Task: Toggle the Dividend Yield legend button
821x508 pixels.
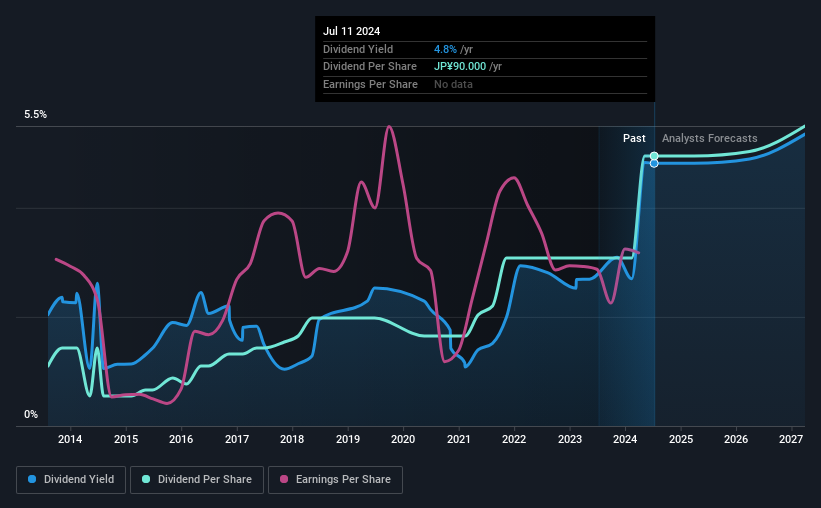Action: (71, 480)
